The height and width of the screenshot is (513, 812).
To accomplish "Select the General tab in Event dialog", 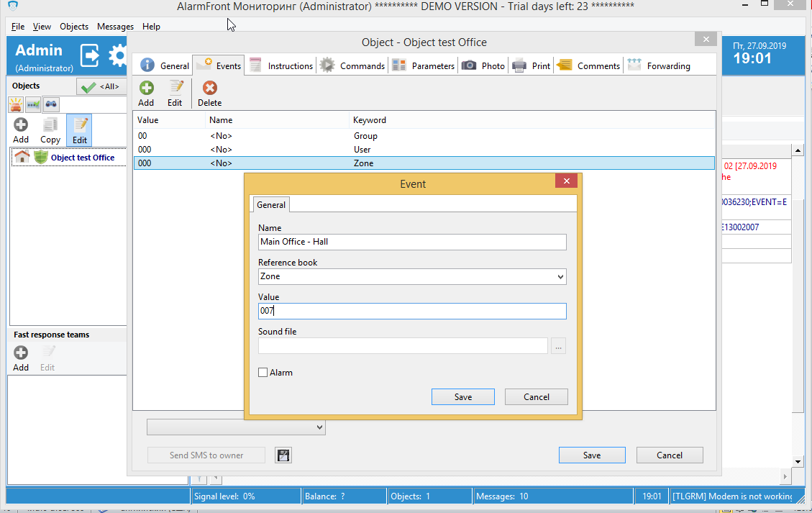I will pyautogui.click(x=271, y=204).
